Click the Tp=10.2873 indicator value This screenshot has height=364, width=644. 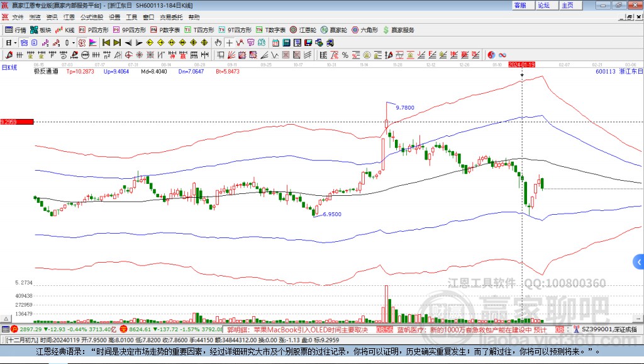[x=80, y=71]
